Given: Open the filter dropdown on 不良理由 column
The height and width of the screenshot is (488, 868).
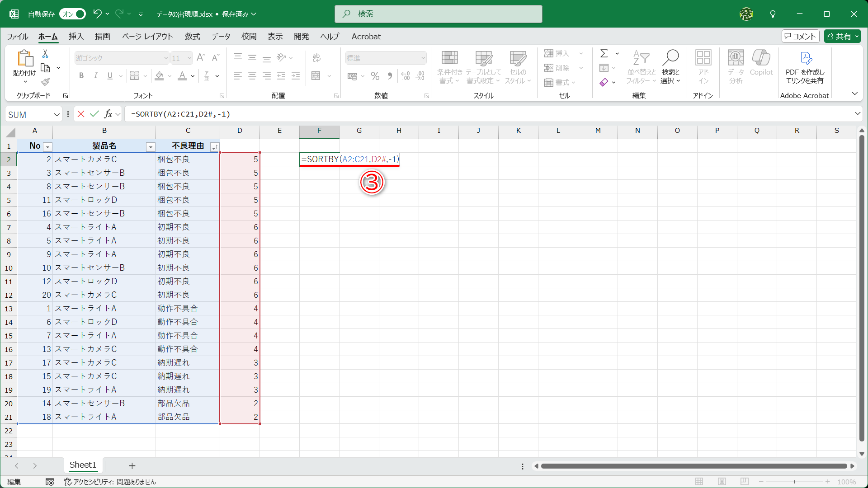Looking at the screenshot, I should point(215,146).
